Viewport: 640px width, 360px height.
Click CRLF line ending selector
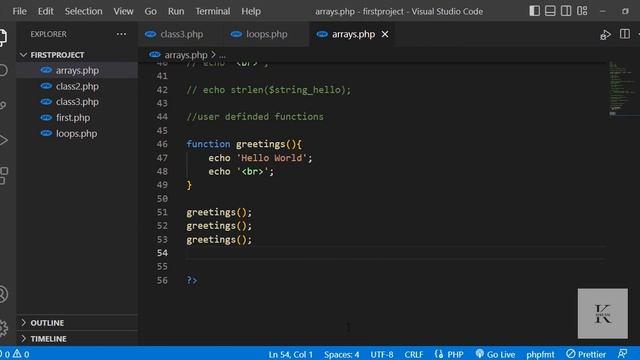tap(413, 354)
